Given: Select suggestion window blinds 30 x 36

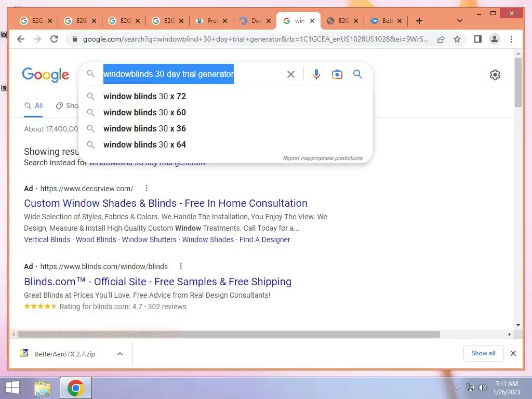Looking at the screenshot, I should pos(225,129).
